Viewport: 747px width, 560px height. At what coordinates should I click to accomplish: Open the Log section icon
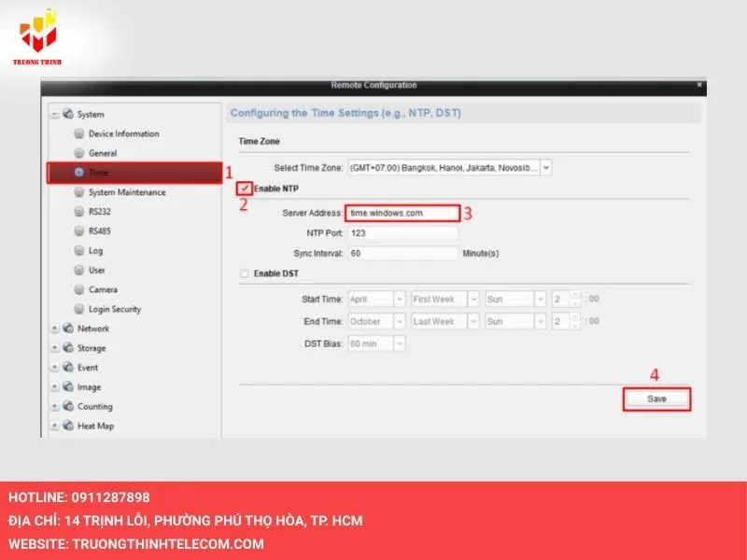point(79,251)
